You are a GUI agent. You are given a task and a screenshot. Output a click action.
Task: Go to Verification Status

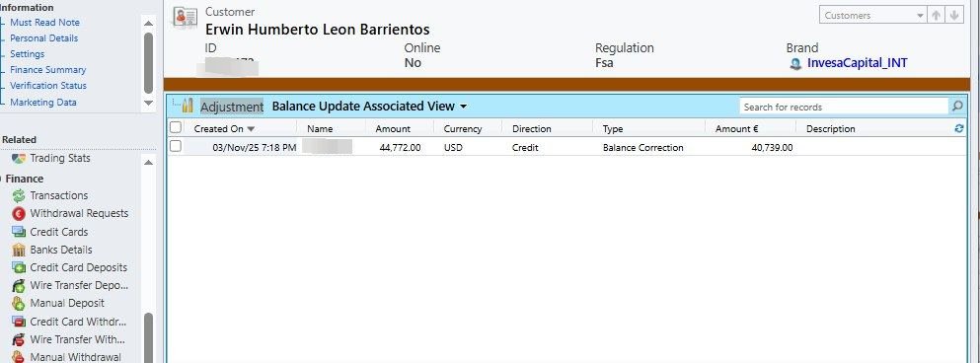click(48, 86)
